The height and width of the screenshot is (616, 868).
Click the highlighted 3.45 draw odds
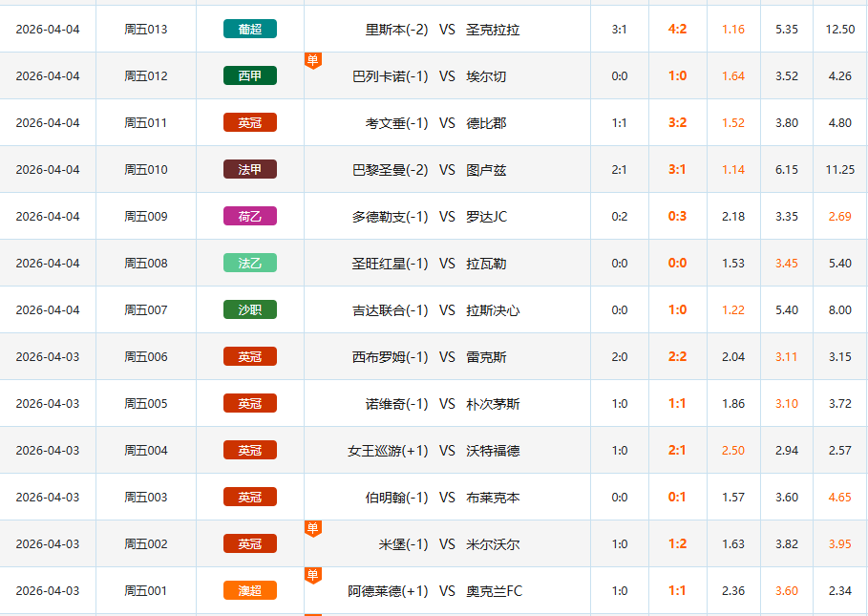[x=786, y=263]
